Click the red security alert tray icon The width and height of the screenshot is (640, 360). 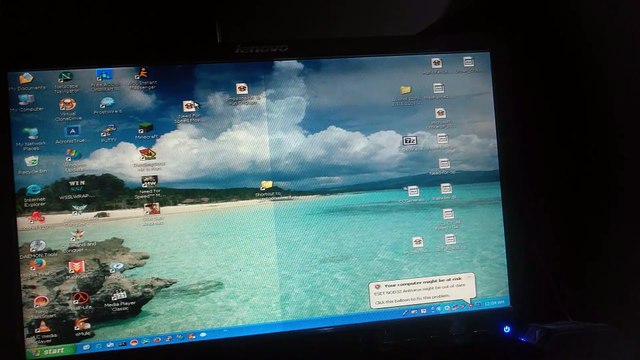pos(470,305)
